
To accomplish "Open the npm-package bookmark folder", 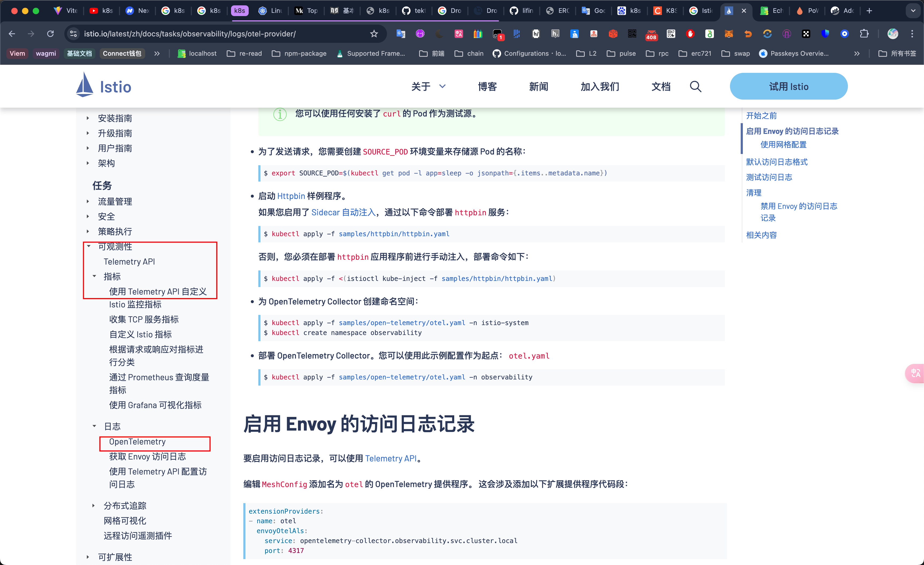I will pyautogui.click(x=299, y=54).
